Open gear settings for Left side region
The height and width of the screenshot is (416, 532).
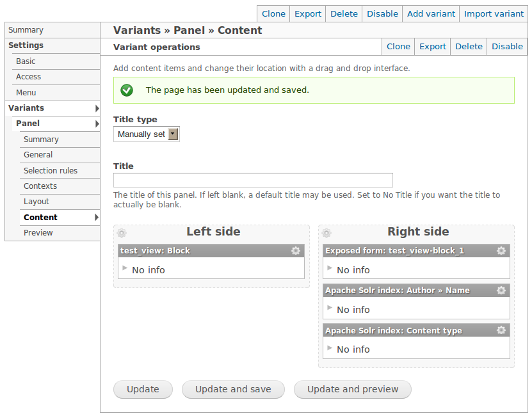click(x=122, y=233)
